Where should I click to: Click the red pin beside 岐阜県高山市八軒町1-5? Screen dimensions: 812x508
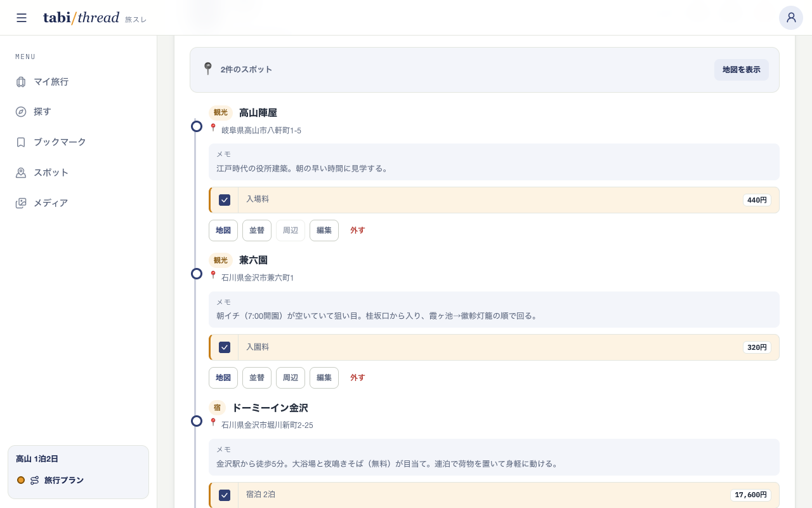click(x=213, y=128)
